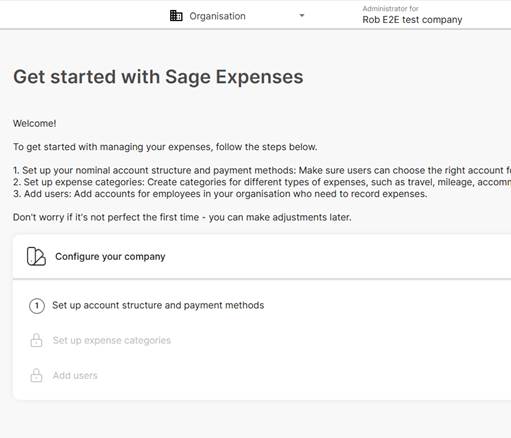Click the step 1 circle icon
Viewport: 511px width, 438px height.
(x=37, y=306)
